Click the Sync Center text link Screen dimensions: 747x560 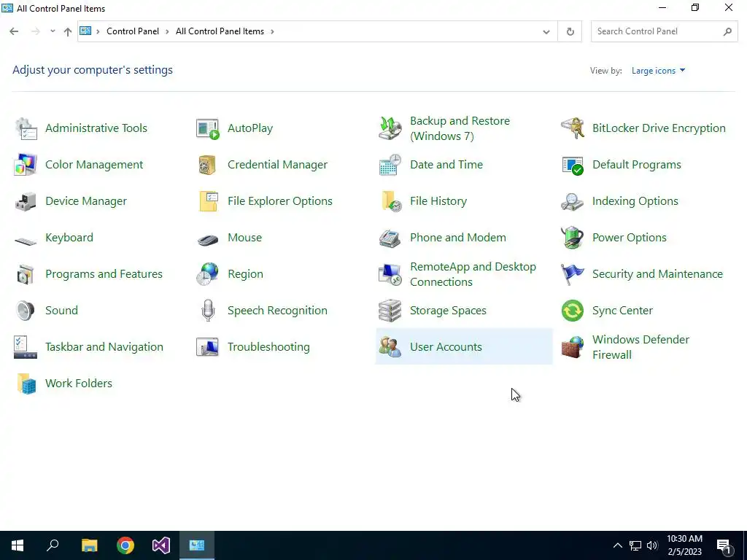click(623, 311)
